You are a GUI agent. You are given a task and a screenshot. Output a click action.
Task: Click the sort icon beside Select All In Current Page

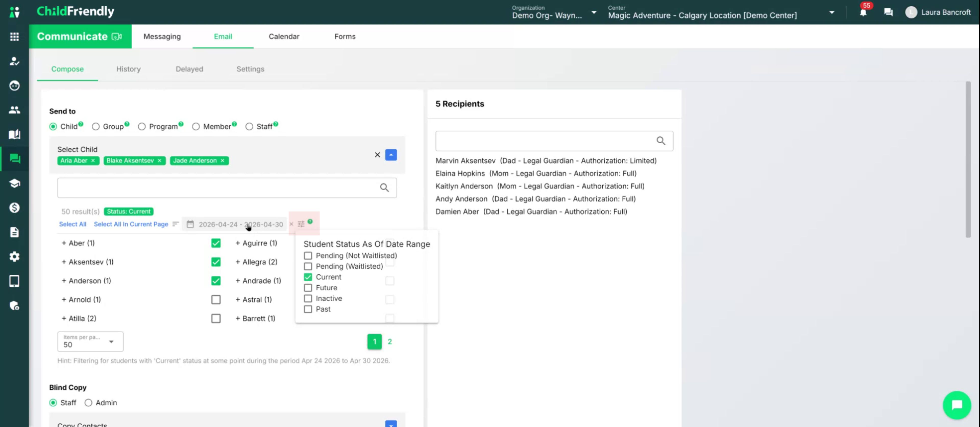pyautogui.click(x=175, y=224)
